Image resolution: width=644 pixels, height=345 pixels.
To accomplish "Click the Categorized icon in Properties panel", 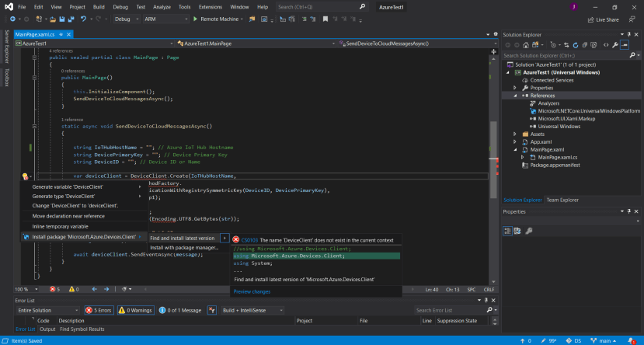I will (507, 231).
